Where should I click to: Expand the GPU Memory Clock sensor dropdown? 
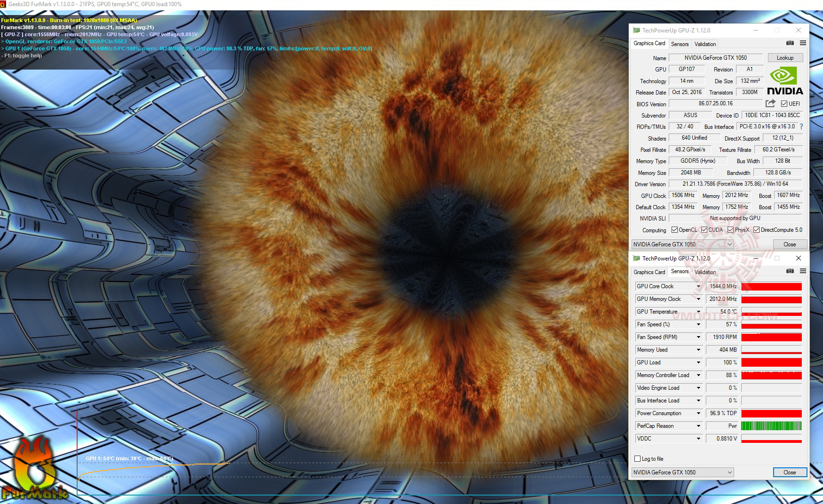pyautogui.click(x=698, y=299)
